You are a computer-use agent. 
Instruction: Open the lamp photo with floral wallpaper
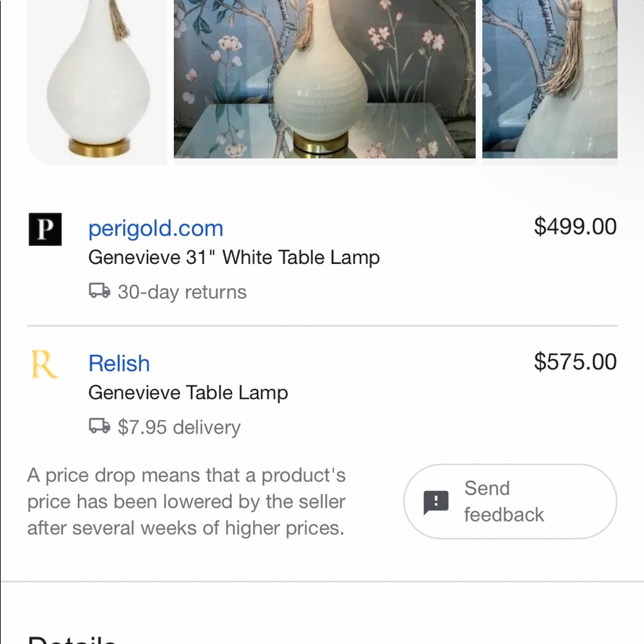pos(325,79)
